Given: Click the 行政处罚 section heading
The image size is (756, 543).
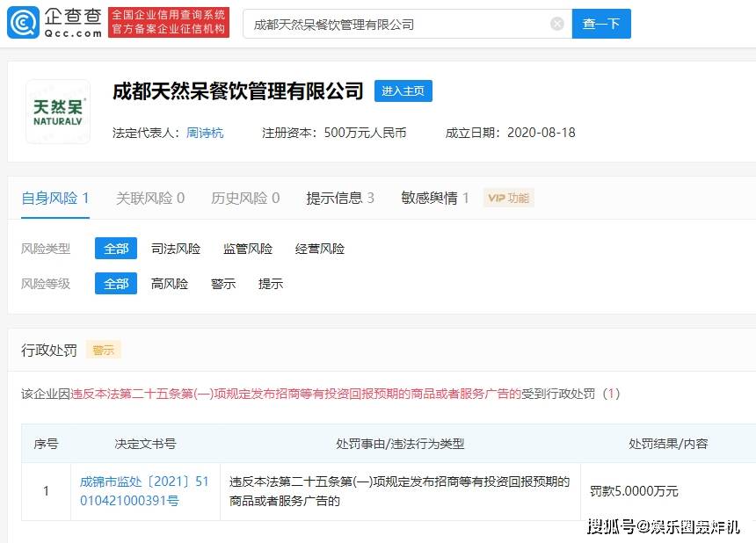Looking at the screenshot, I should [x=49, y=351].
